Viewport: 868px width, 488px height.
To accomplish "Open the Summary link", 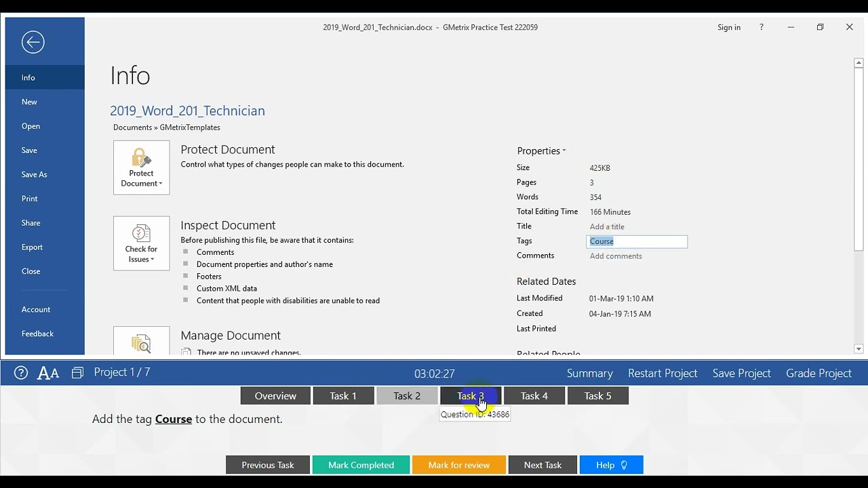I will (589, 373).
